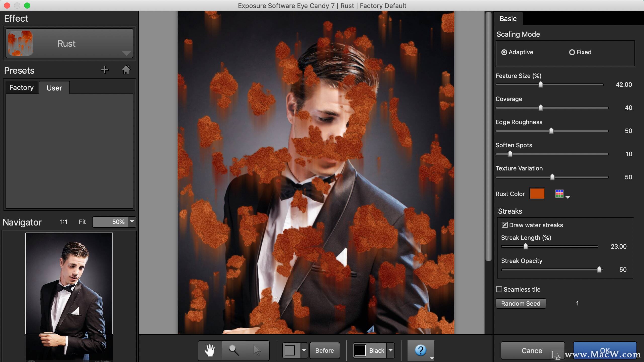Switch to the User presets tab
644x362 pixels.
tap(54, 88)
